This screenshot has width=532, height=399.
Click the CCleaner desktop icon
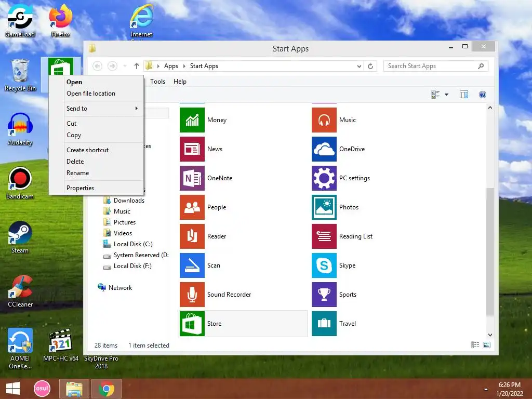click(x=20, y=291)
